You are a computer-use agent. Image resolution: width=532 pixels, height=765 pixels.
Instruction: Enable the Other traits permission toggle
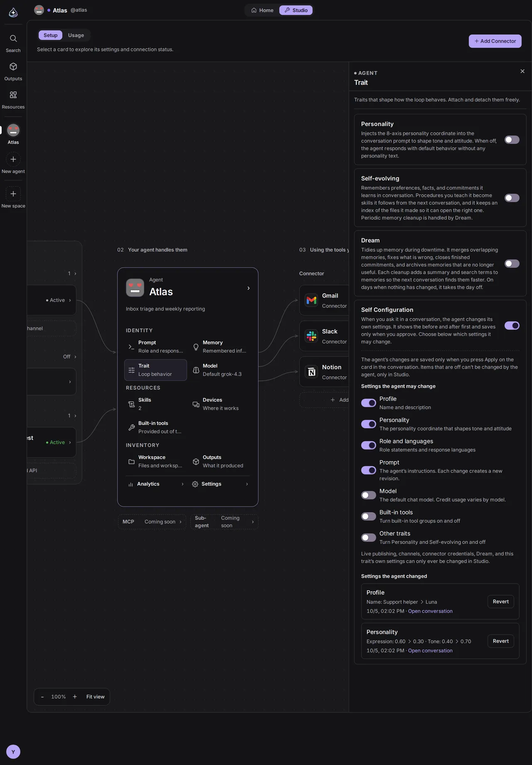[369, 538]
